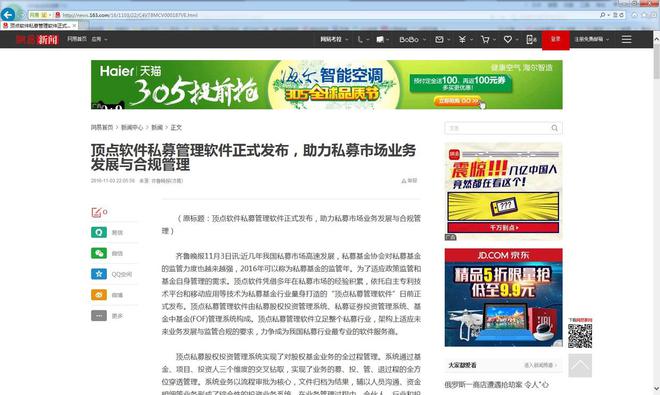
Task: Open the hamburger menu in navbar
Action: 626,39
